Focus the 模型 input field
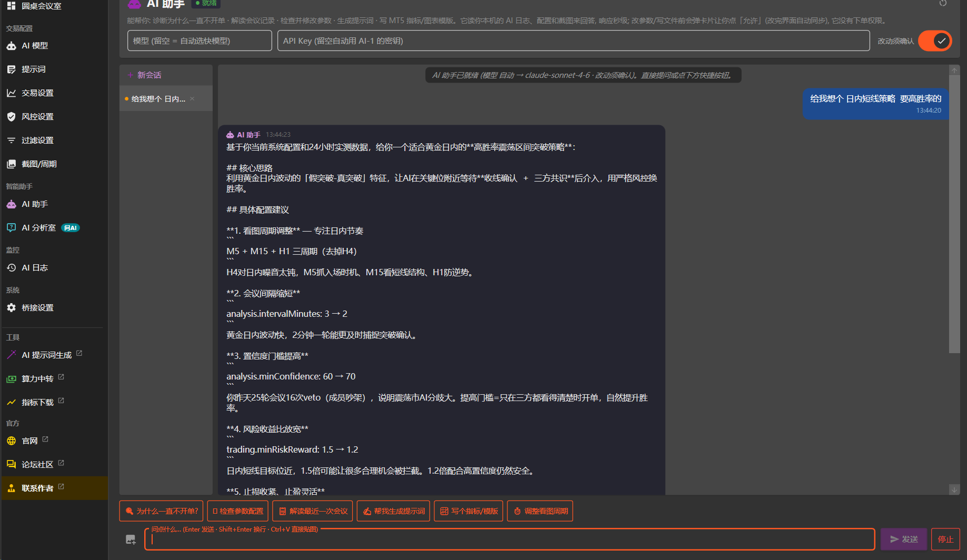This screenshot has width=967, height=560. pos(200,41)
